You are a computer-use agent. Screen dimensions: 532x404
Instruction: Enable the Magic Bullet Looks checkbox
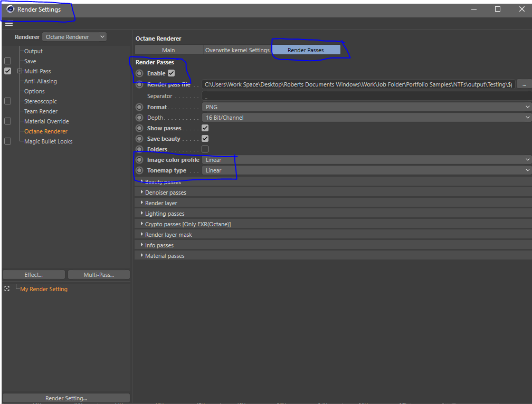(8, 141)
